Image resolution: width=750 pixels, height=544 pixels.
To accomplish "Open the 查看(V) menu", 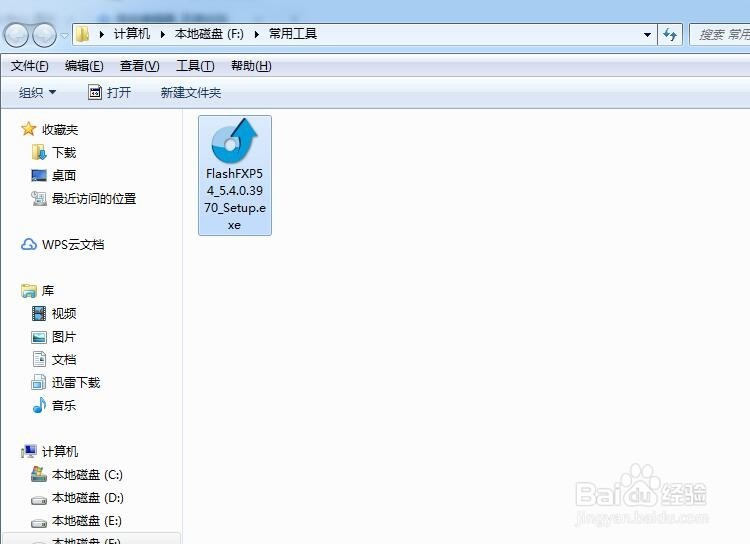I will click(x=140, y=66).
